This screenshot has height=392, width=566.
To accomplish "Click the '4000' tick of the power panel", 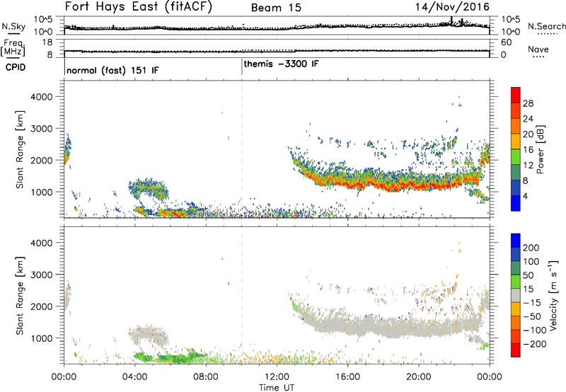I will coord(41,97).
